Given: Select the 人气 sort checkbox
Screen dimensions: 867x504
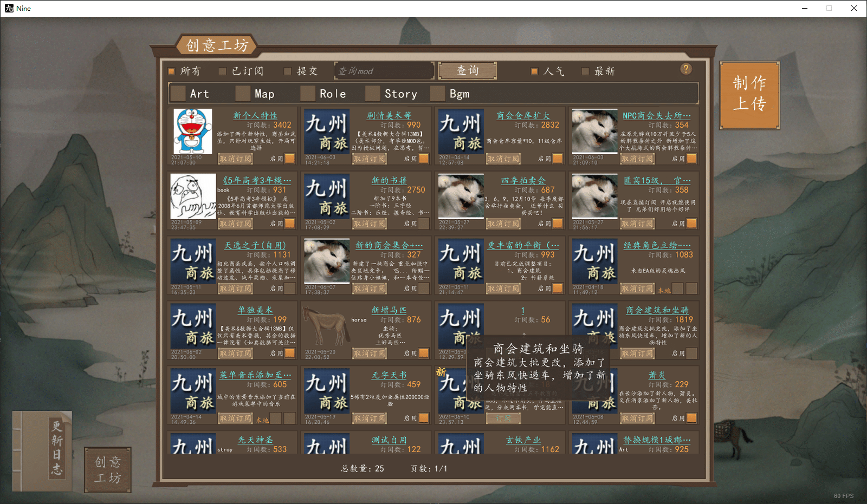Looking at the screenshot, I should tap(534, 71).
